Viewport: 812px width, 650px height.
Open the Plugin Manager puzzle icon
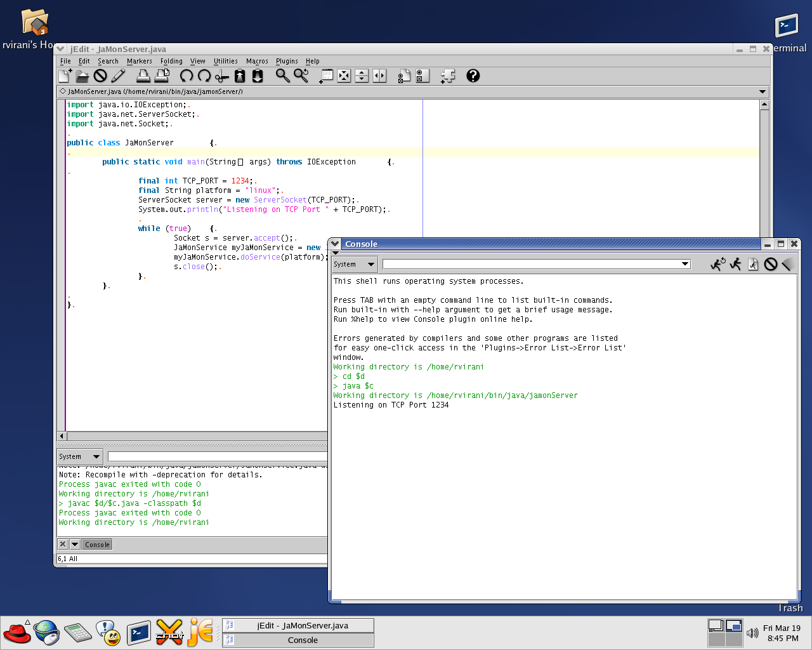tap(448, 76)
